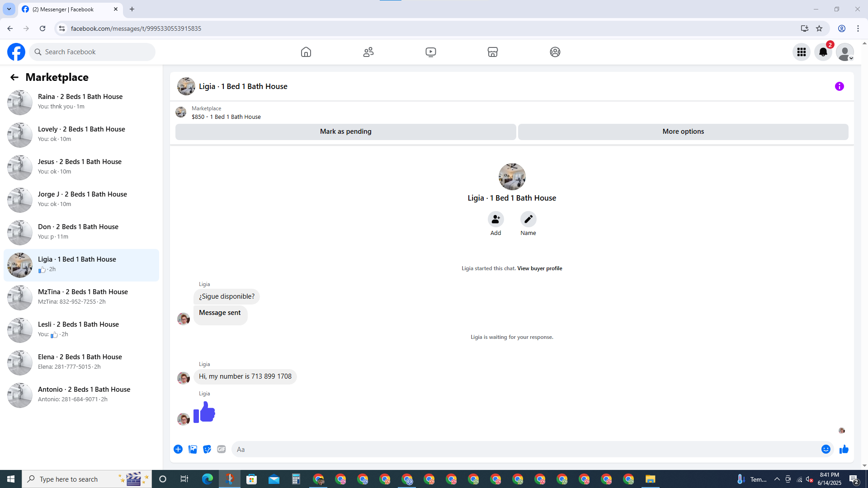Open the Marketplace storefront icon
Image resolution: width=868 pixels, height=488 pixels.
pos(493,52)
